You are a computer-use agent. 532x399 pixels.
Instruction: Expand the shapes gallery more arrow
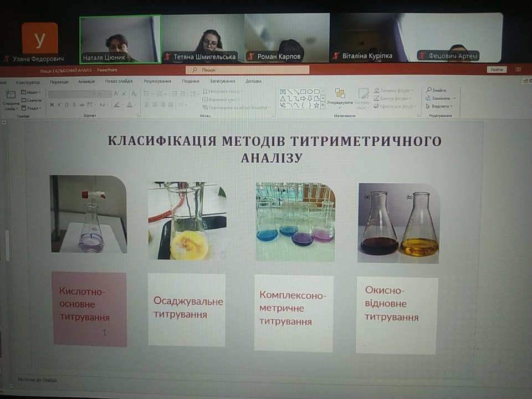click(323, 105)
